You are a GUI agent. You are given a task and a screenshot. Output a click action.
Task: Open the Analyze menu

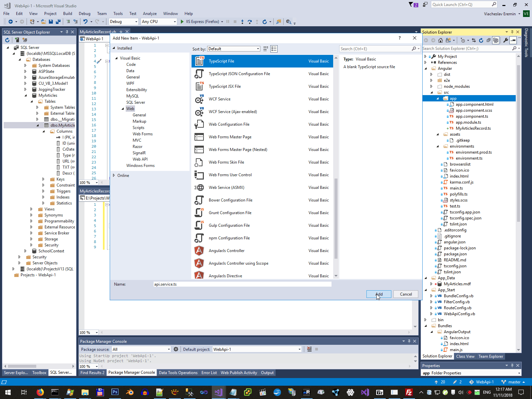[150, 14]
